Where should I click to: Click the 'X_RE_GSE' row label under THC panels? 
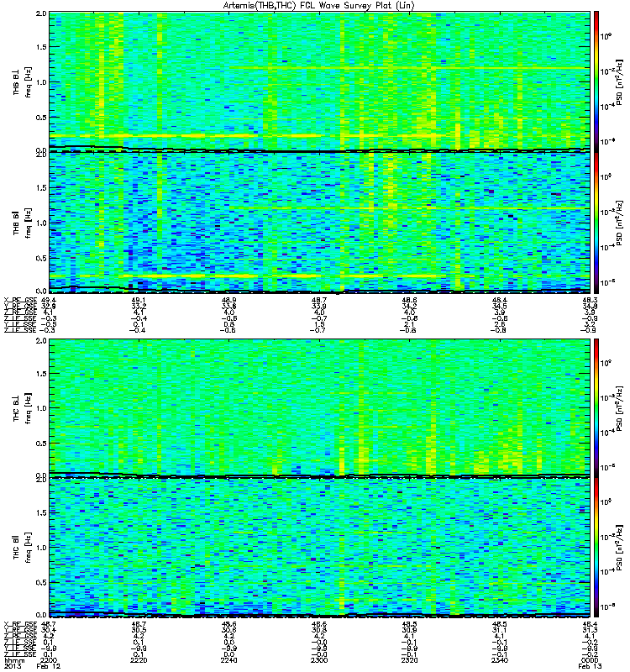20,624
